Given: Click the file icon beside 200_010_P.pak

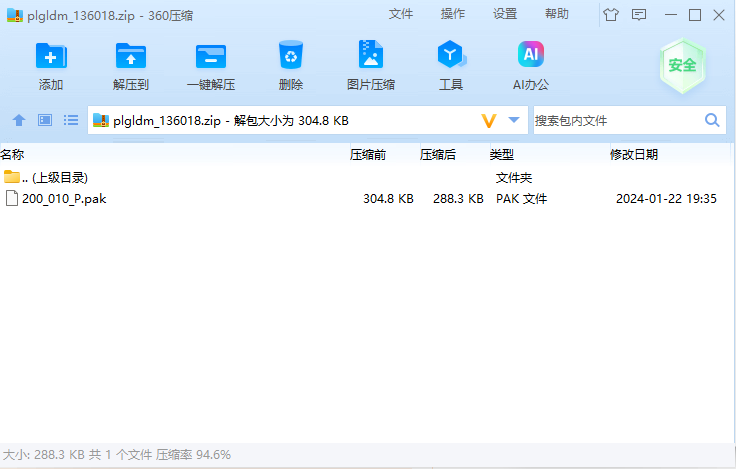Looking at the screenshot, I should point(12,198).
